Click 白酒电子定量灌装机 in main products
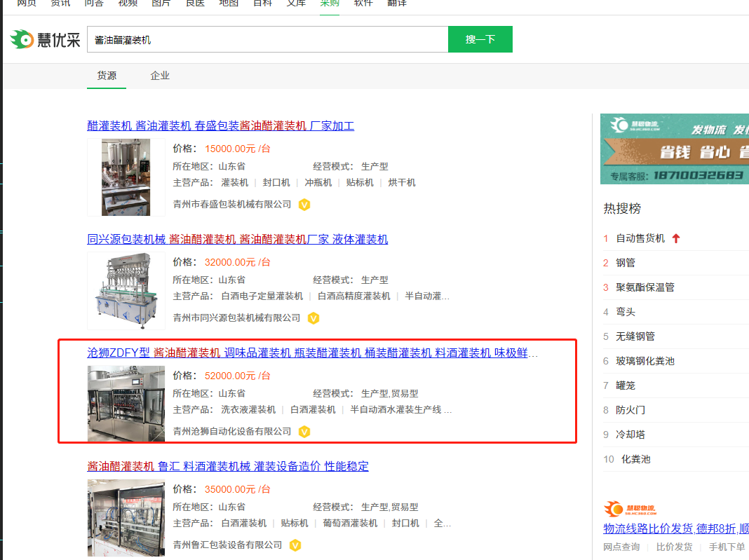This screenshot has height=560, width=749. pos(262,296)
